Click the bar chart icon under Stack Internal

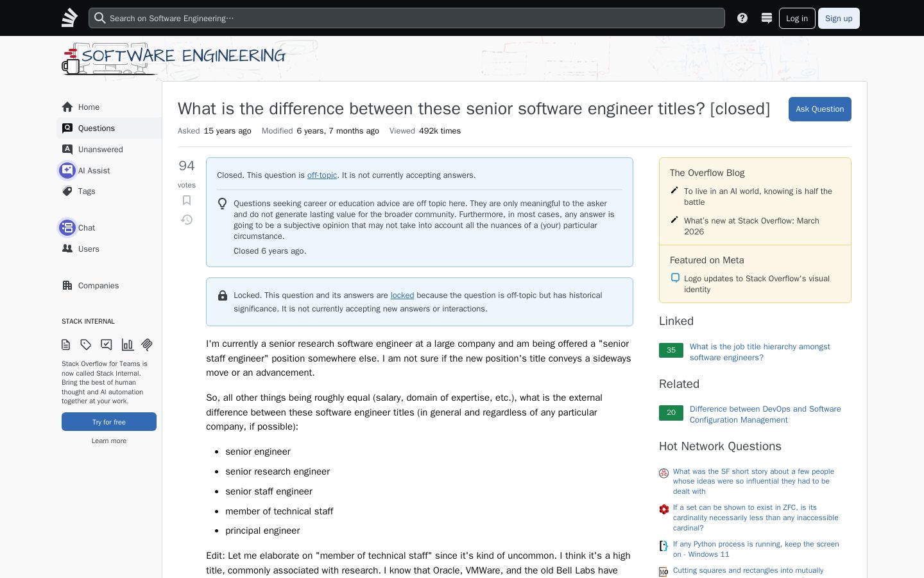click(x=127, y=345)
